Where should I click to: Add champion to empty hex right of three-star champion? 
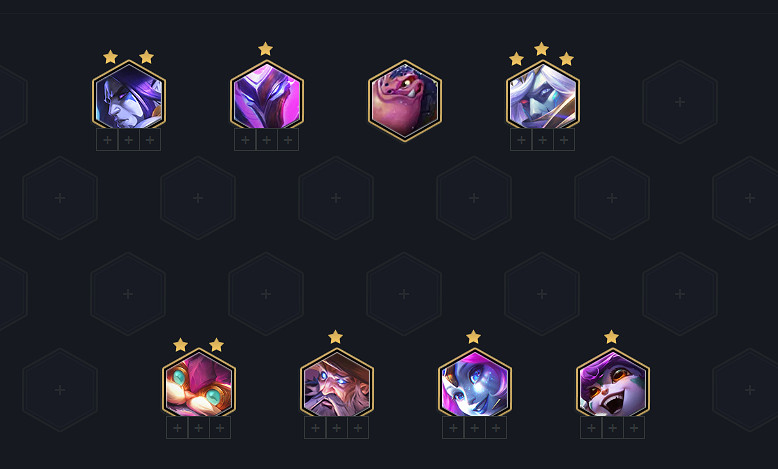pyautogui.click(x=680, y=102)
